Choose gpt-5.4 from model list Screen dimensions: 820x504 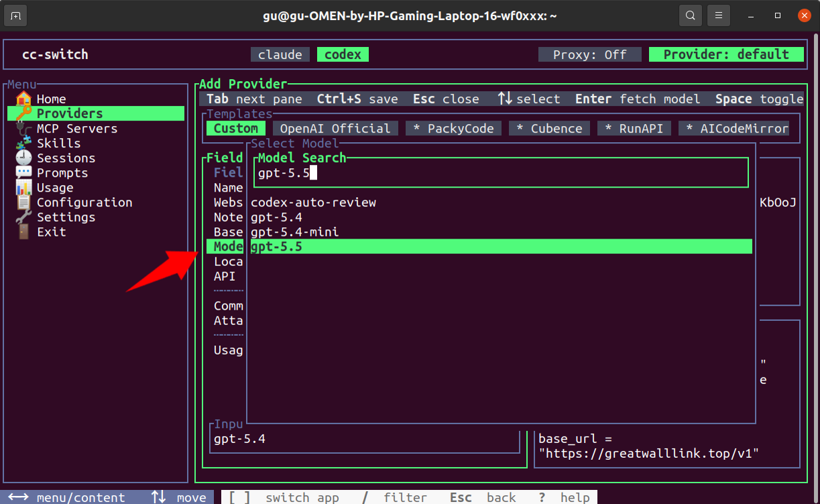276,217
